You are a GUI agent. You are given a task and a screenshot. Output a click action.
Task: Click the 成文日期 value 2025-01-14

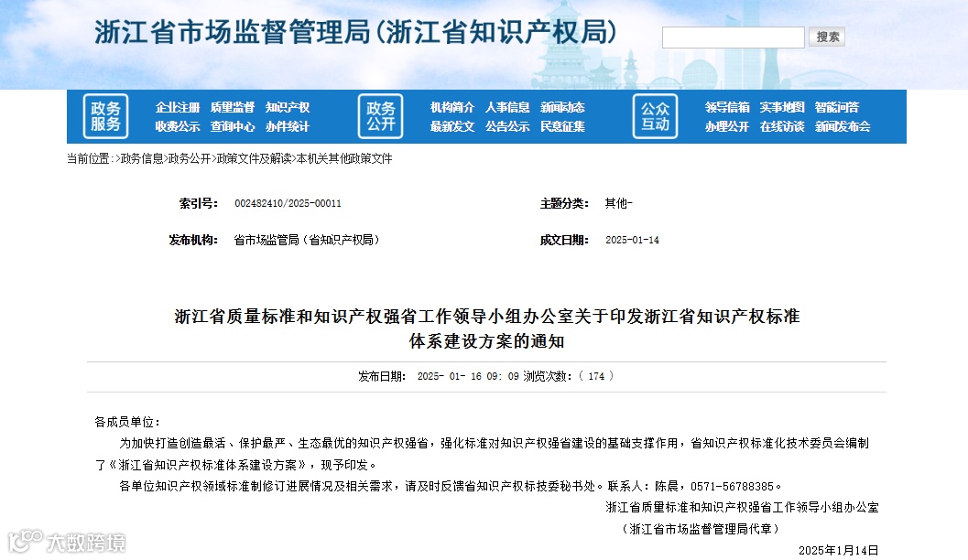632,240
